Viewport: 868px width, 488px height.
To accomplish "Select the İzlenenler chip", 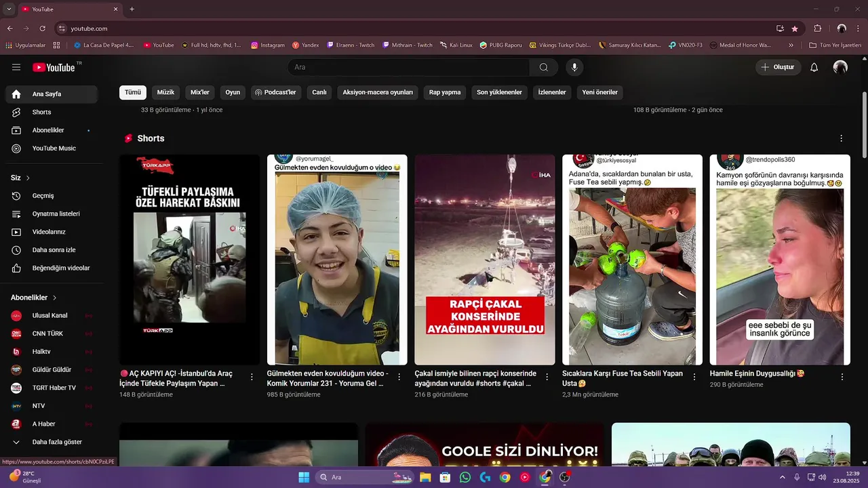I will [x=552, y=92].
